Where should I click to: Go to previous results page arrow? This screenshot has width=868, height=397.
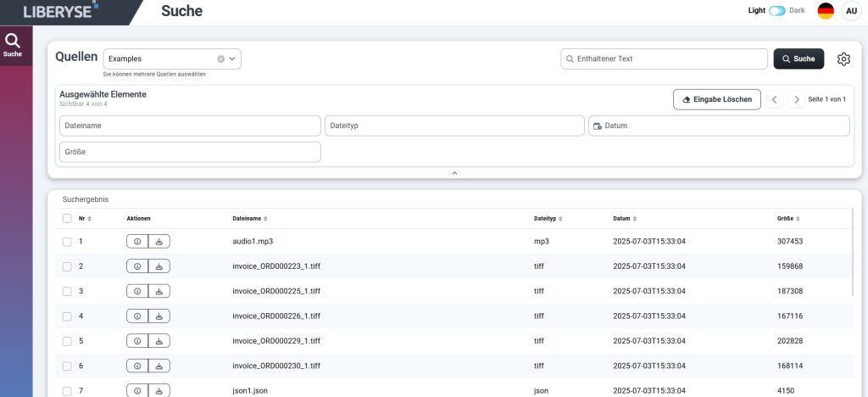pos(775,99)
